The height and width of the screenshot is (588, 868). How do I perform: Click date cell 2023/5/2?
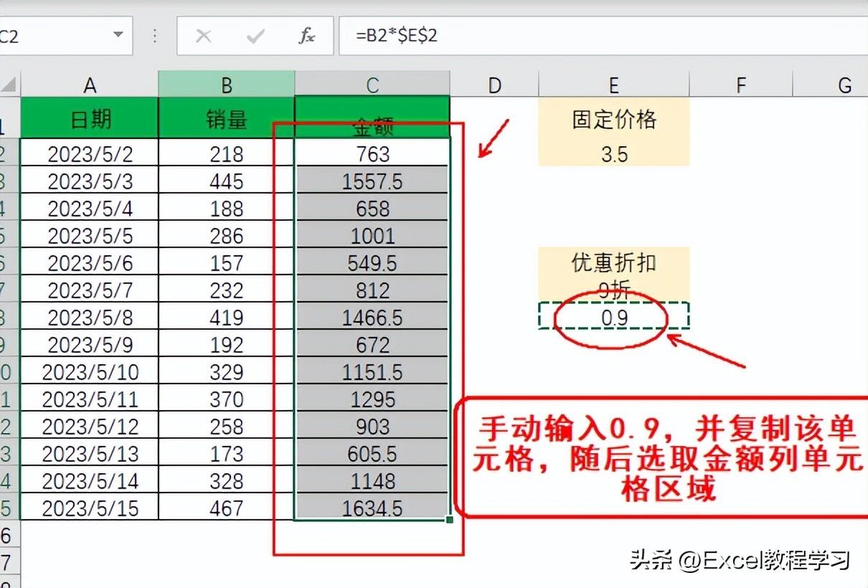coord(90,153)
